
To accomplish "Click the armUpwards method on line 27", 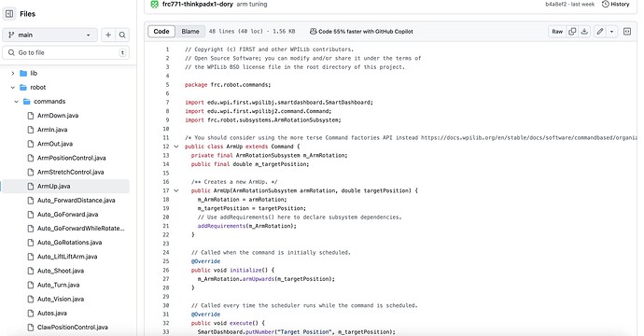I will coord(258,279).
